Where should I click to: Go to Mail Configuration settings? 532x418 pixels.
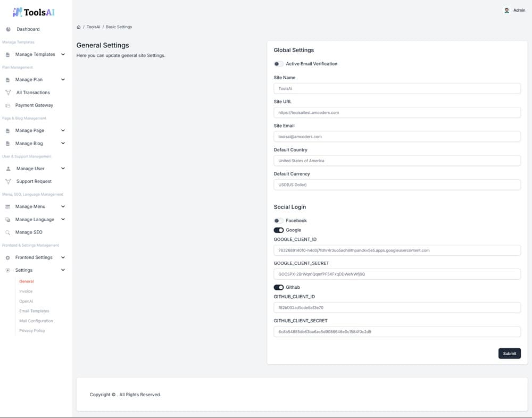coord(36,321)
